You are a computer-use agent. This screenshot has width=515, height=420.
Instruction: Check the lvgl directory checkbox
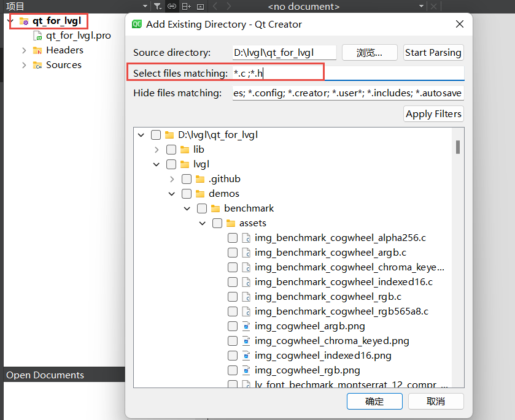pos(171,164)
